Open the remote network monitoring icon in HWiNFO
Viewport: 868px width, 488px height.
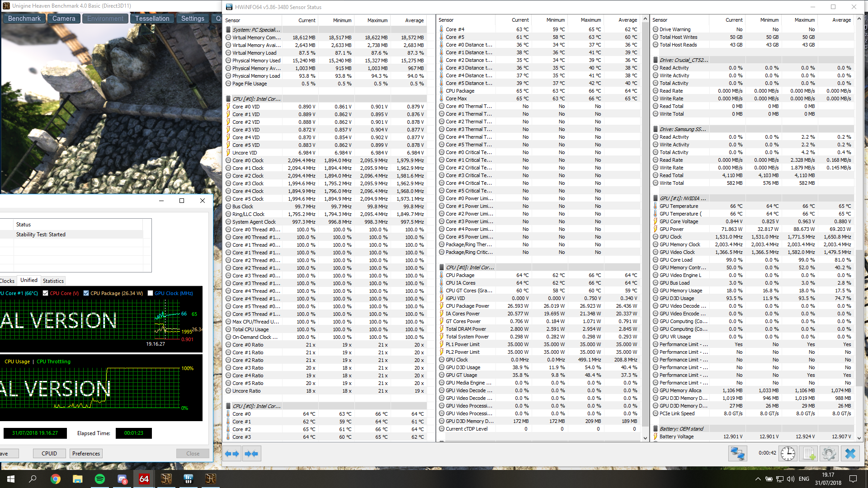(737, 453)
